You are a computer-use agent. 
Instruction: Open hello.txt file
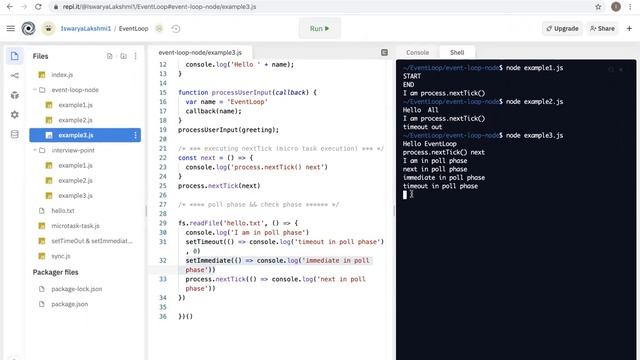(x=63, y=211)
